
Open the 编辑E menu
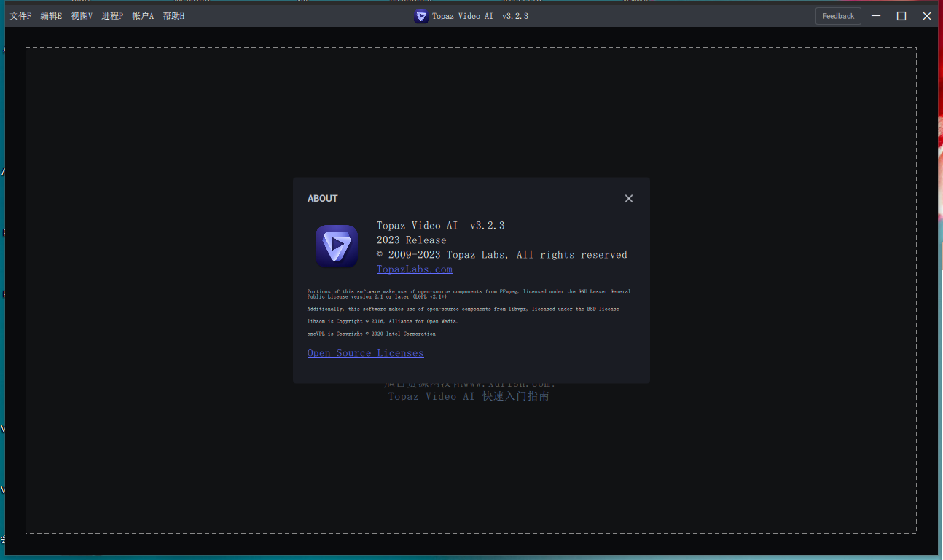click(x=51, y=16)
